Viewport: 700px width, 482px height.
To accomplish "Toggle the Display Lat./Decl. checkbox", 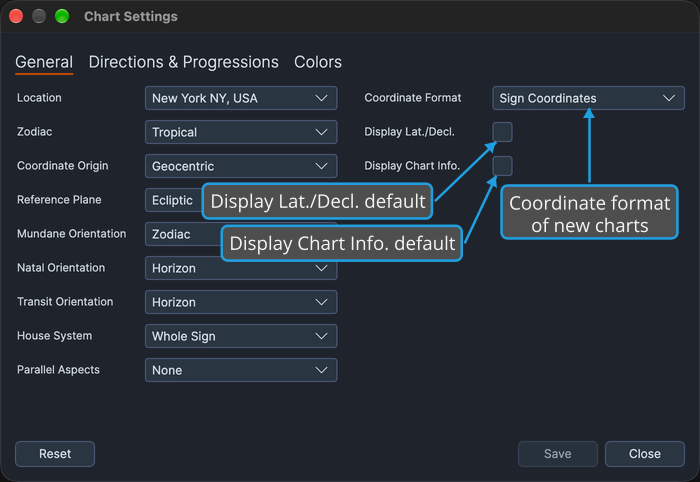I will pyautogui.click(x=502, y=132).
